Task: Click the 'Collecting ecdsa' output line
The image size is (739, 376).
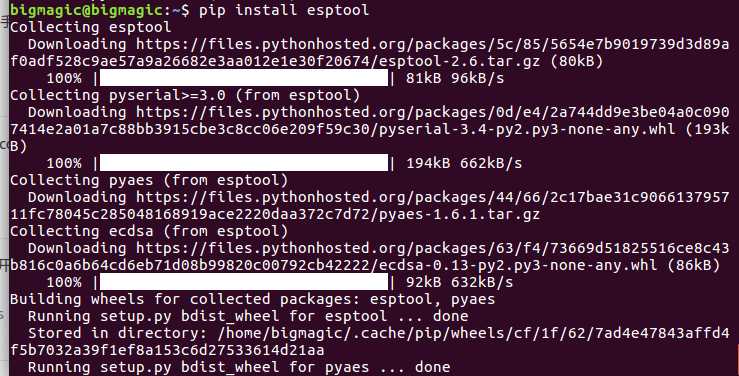Action: pyautogui.click(x=149, y=231)
